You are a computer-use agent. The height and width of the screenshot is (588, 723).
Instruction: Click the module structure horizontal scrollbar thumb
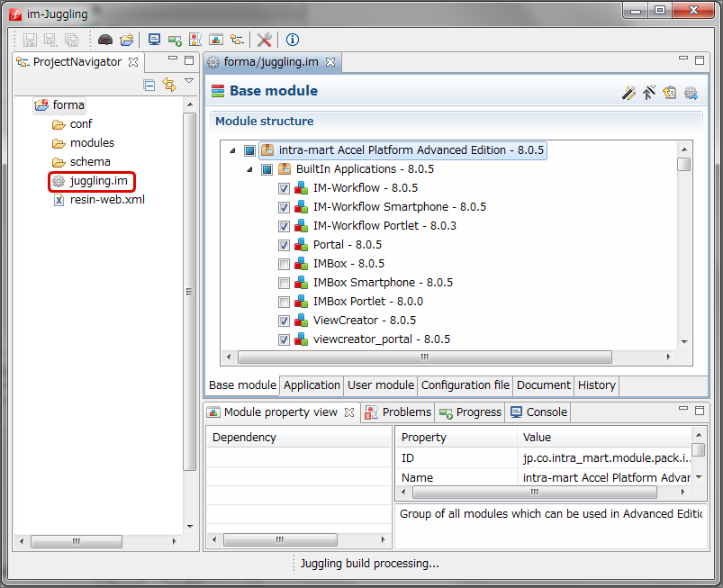click(425, 357)
